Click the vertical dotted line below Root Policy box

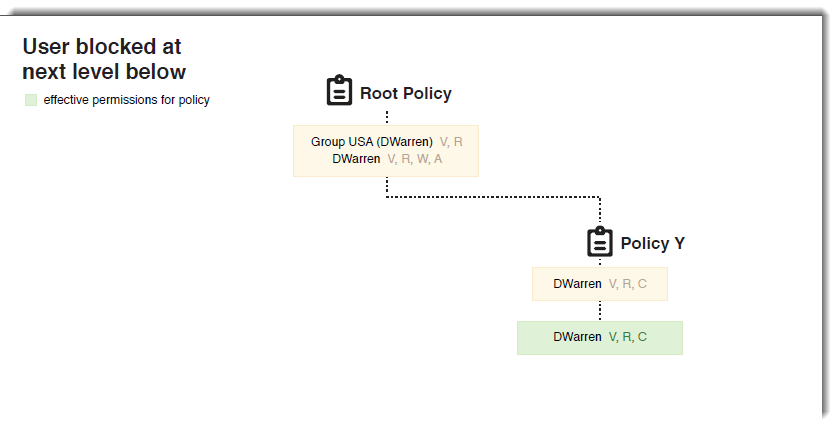(387, 186)
